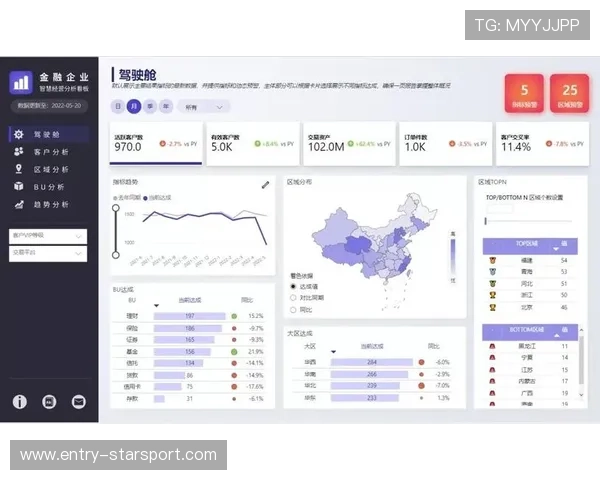Open the 所有 filter dropdown
The image size is (600, 480).
coord(205,106)
